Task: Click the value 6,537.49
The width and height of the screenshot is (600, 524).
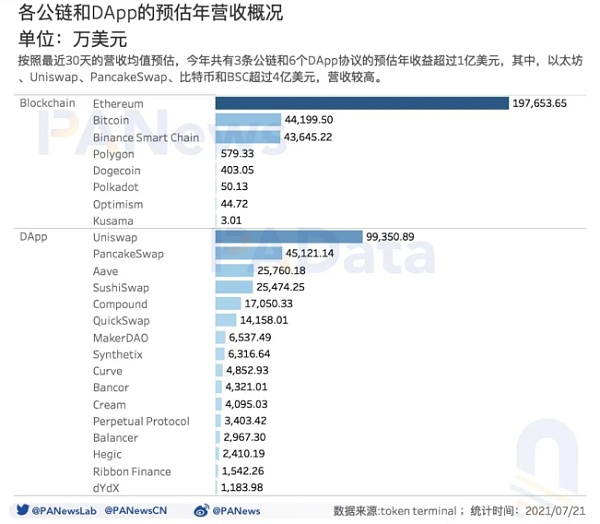Action: tap(250, 337)
